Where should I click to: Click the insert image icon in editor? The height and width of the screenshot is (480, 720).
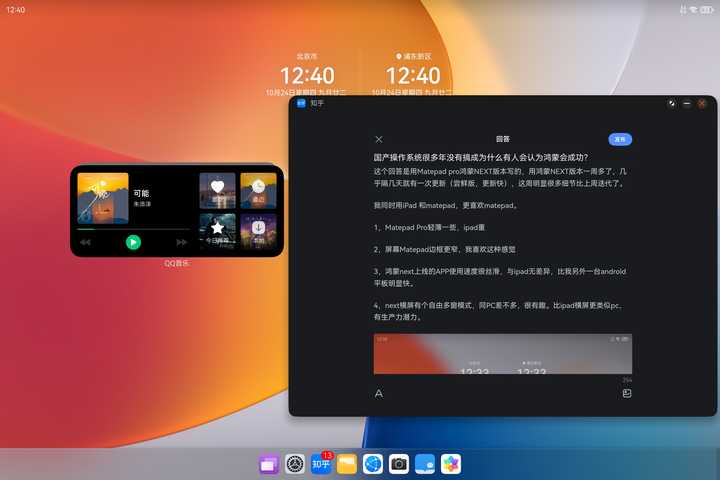point(627,393)
